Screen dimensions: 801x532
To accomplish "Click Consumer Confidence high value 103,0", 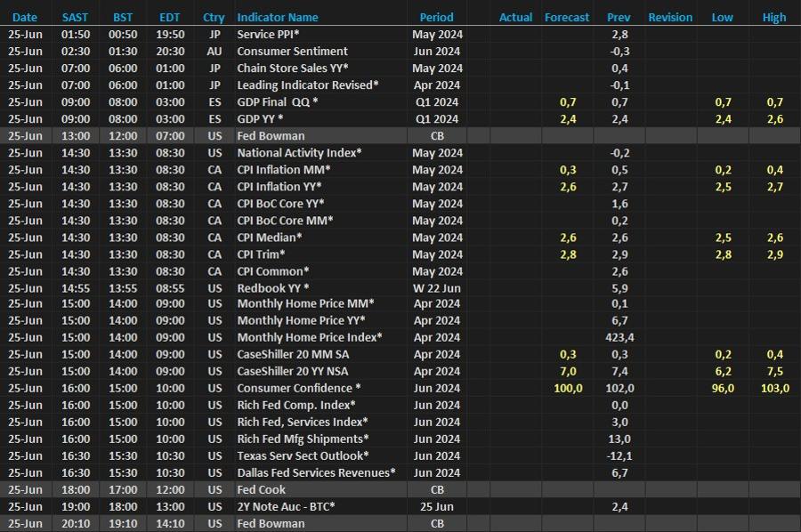I will (775, 388).
